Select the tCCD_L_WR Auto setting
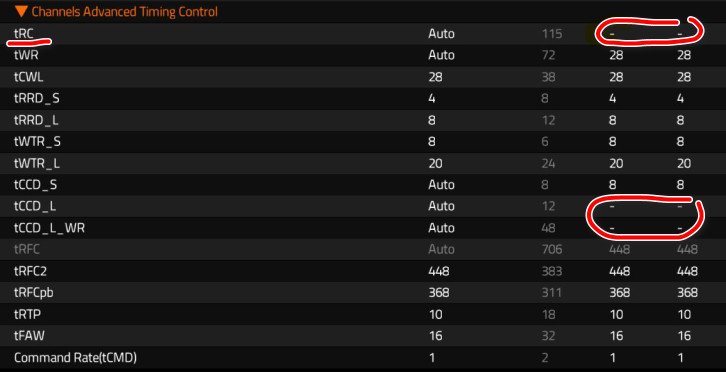This screenshot has height=372, width=726. pos(441,228)
